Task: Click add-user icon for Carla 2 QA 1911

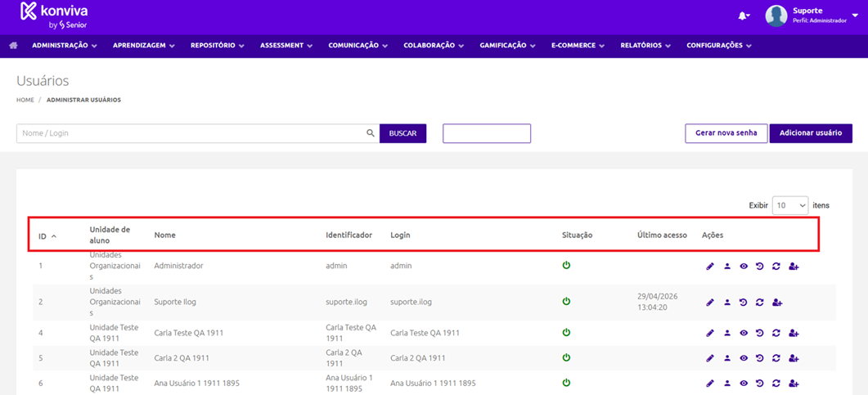Action: pyautogui.click(x=794, y=358)
